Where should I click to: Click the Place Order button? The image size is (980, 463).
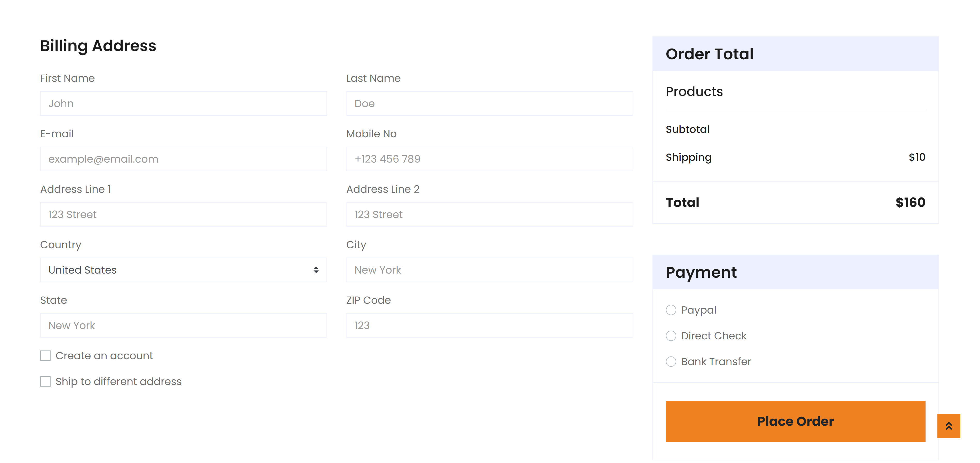click(x=795, y=421)
